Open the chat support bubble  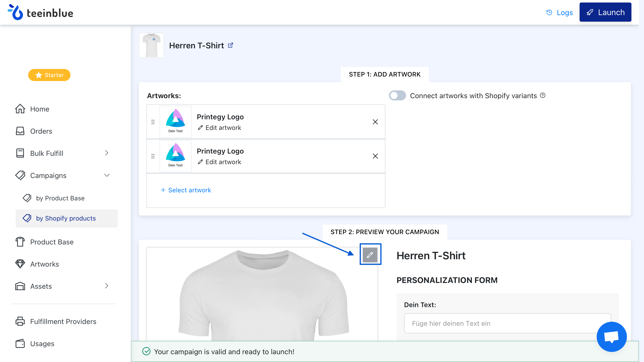point(612,337)
